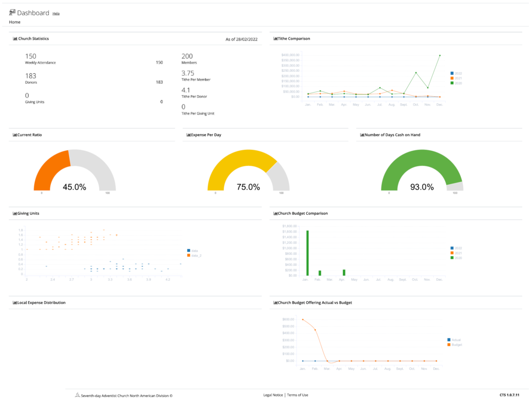This screenshot has height=400, width=532.
Task: Click the Tithe Comparison panel chart icon
Action: click(x=275, y=38)
